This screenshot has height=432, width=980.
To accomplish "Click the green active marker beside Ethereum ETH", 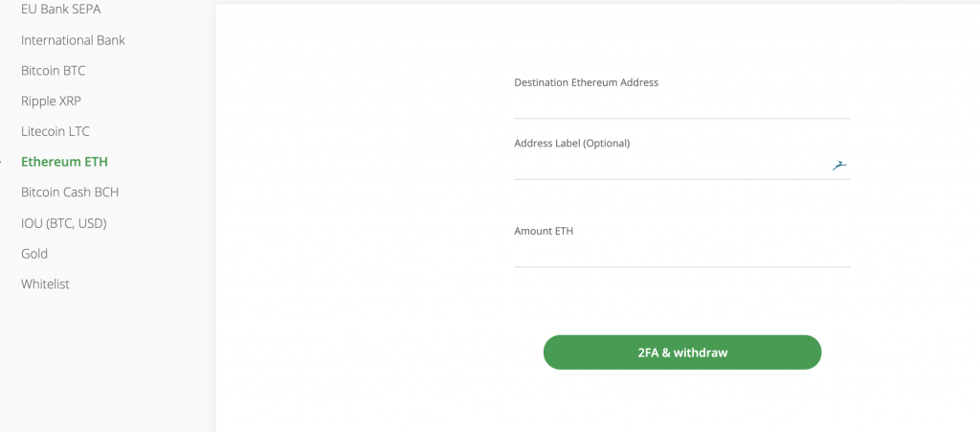I will 1,162.
